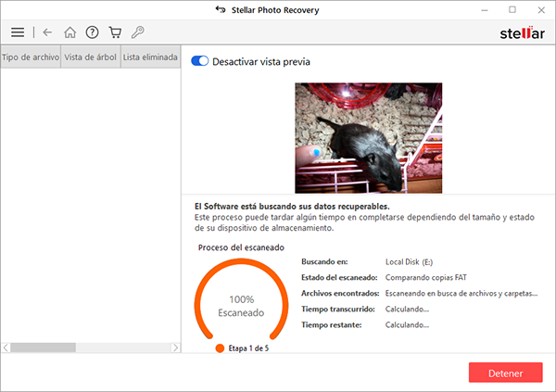Switch to the Tipo de archivo tab

31,57
